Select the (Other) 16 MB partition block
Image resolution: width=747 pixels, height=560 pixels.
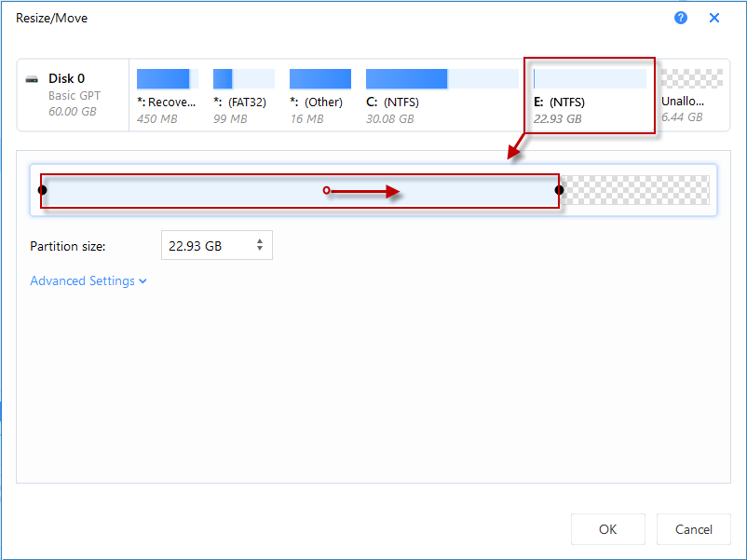(319, 93)
